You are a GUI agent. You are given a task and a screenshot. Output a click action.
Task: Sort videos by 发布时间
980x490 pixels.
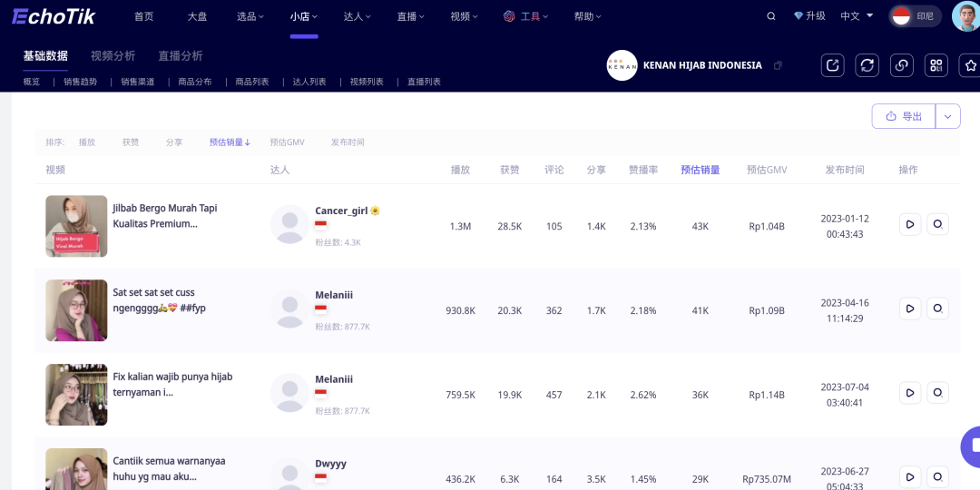coord(348,142)
